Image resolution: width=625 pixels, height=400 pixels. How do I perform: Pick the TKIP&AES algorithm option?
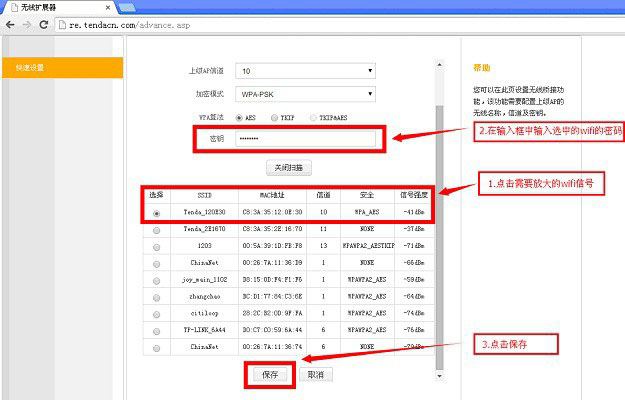pos(312,117)
